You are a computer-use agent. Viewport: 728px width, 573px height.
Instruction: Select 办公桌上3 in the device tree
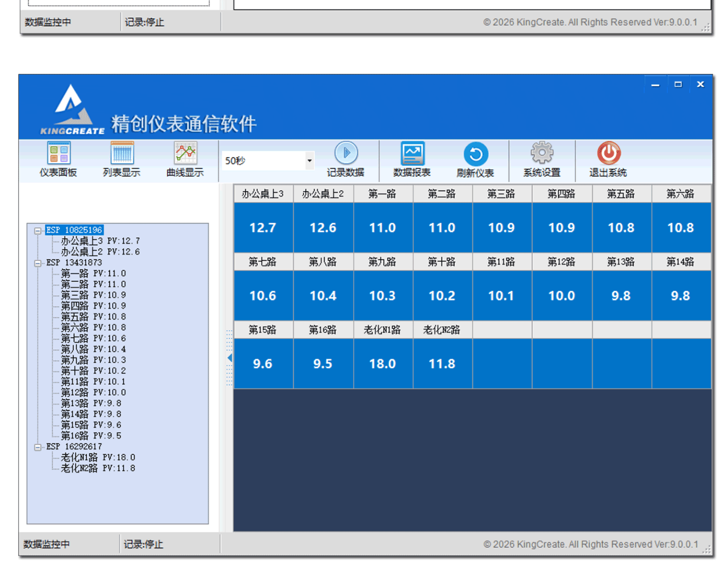click(81, 241)
